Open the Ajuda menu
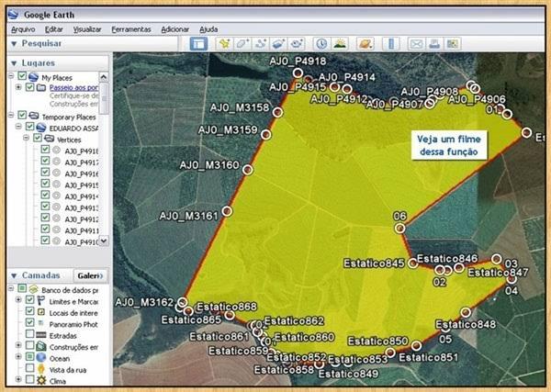 208,29
